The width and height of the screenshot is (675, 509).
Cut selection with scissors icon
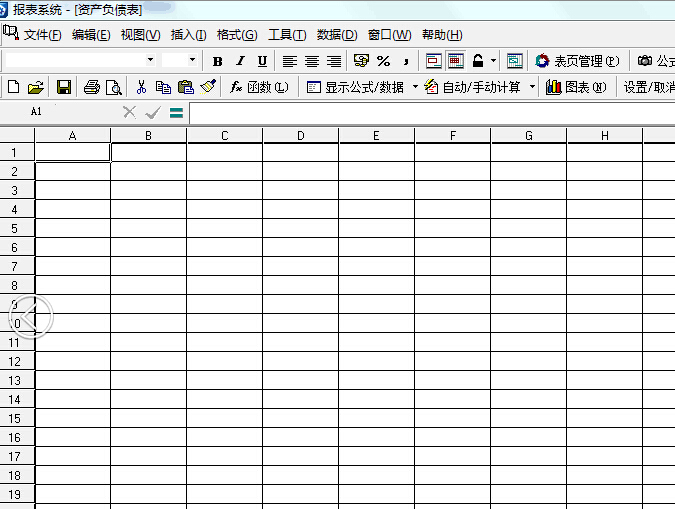click(x=141, y=87)
